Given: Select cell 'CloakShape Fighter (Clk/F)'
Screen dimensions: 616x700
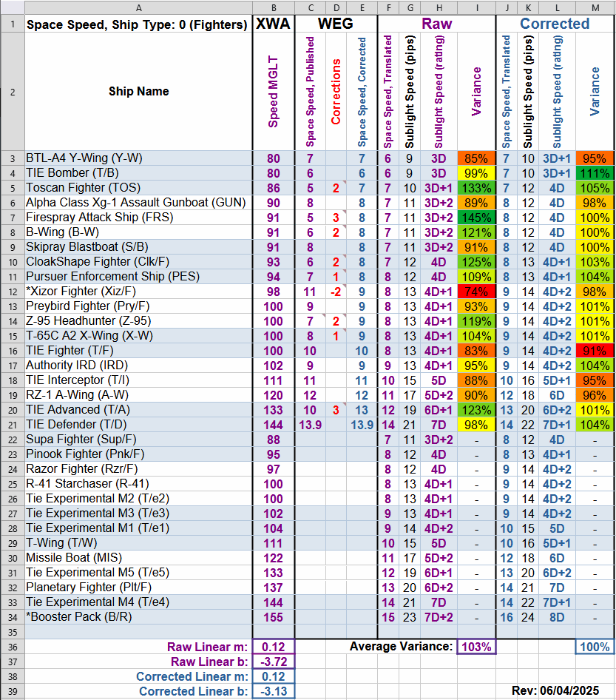Looking at the screenshot, I should [x=139, y=262].
